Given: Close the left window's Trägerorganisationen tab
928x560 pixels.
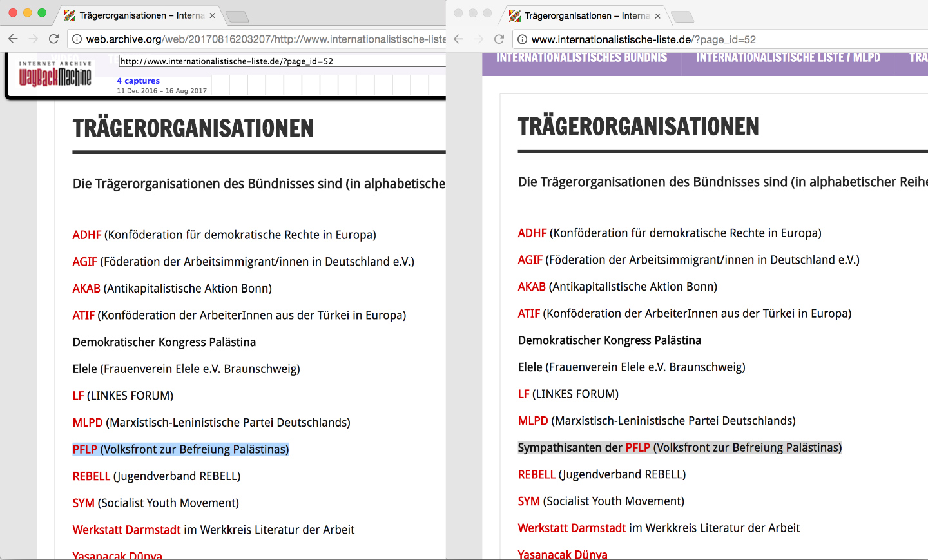Looking at the screenshot, I should click(212, 15).
